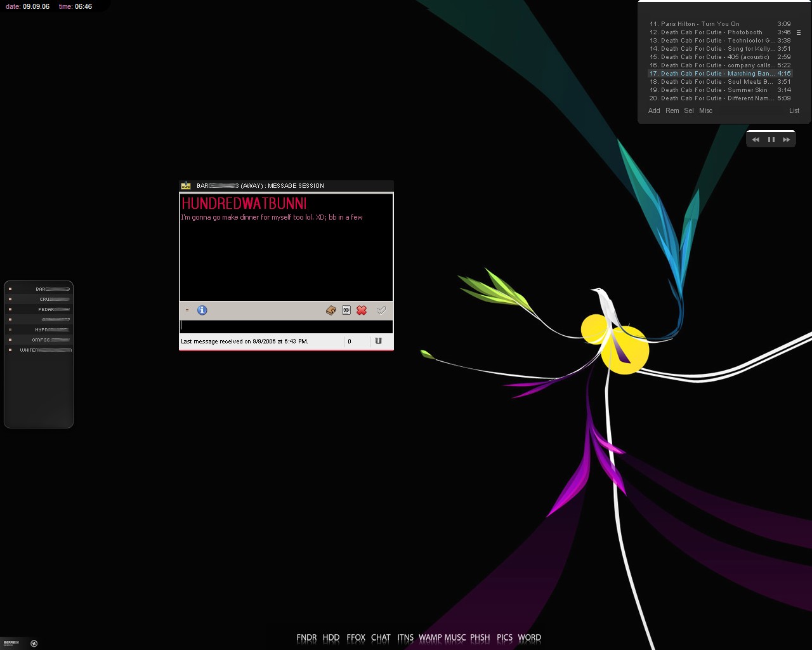Click the chat message about making dinner
Image resolution: width=812 pixels, height=650 pixels.
pyautogui.click(x=272, y=217)
